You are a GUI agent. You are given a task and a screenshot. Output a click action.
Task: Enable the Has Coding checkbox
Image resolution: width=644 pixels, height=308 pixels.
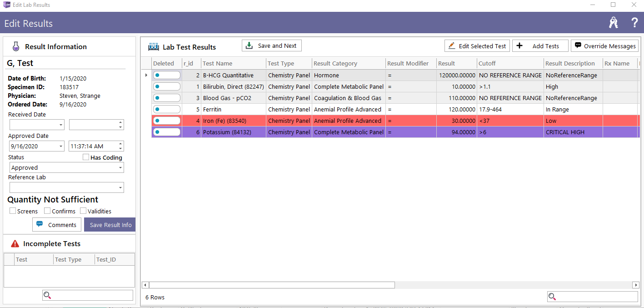[x=86, y=157]
